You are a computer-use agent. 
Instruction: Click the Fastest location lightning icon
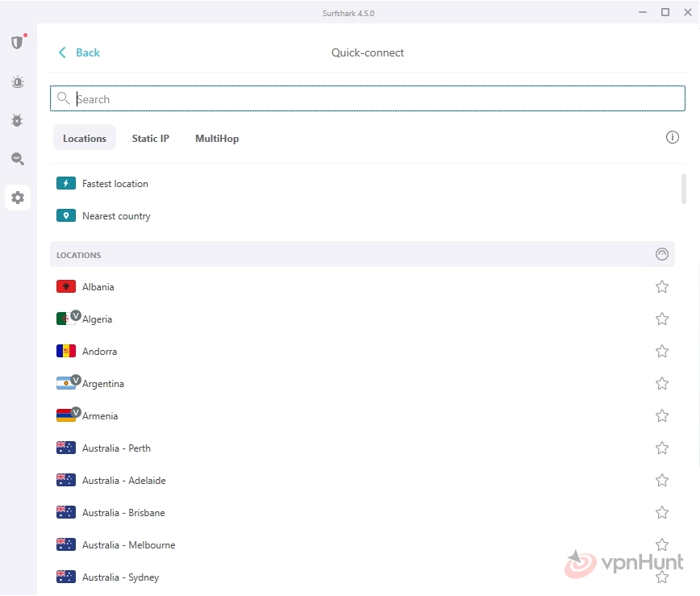pos(66,184)
